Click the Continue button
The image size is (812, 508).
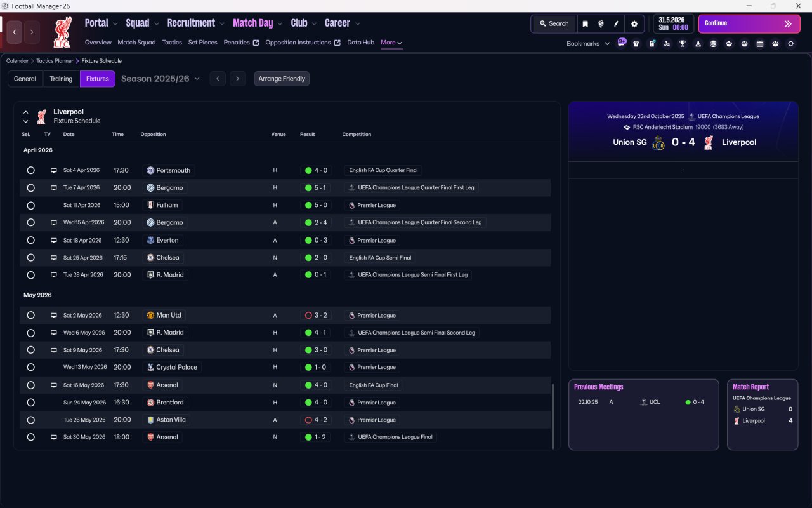[749, 23]
